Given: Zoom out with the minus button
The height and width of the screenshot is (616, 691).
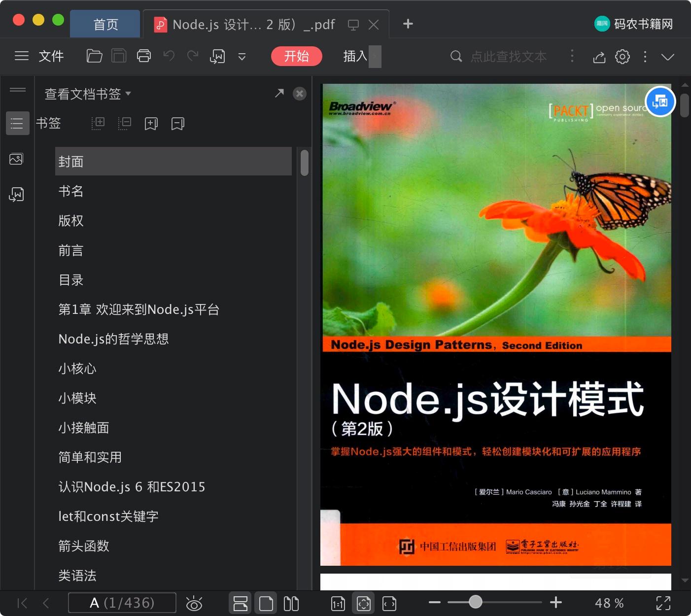Looking at the screenshot, I should tap(435, 602).
